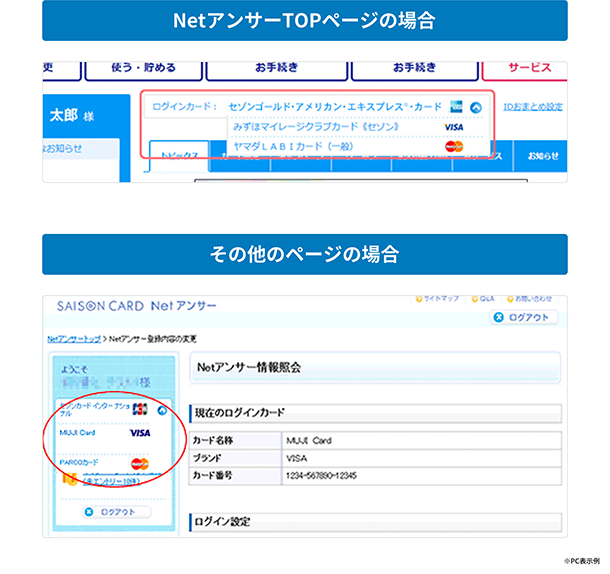Click the VISA logo beside MUJI Card
This screenshot has height=574, width=610.
(140, 433)
